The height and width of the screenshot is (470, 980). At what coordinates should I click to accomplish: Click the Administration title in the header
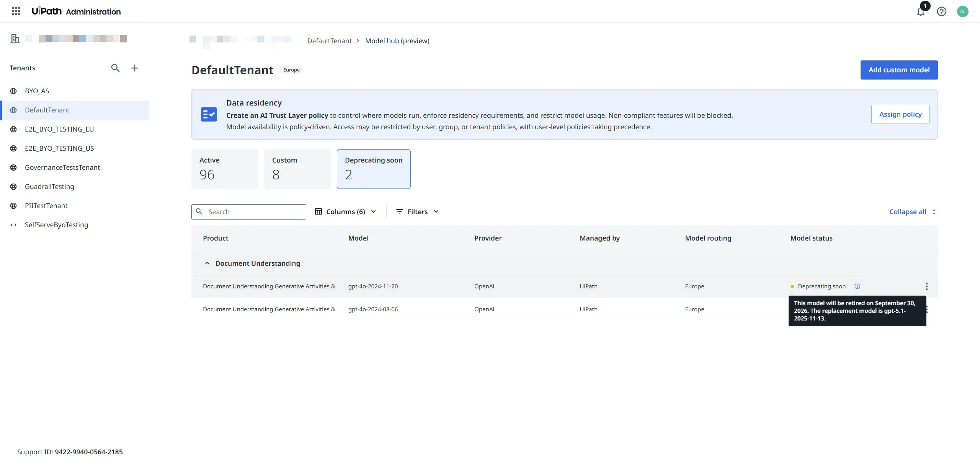coord(93,12)
